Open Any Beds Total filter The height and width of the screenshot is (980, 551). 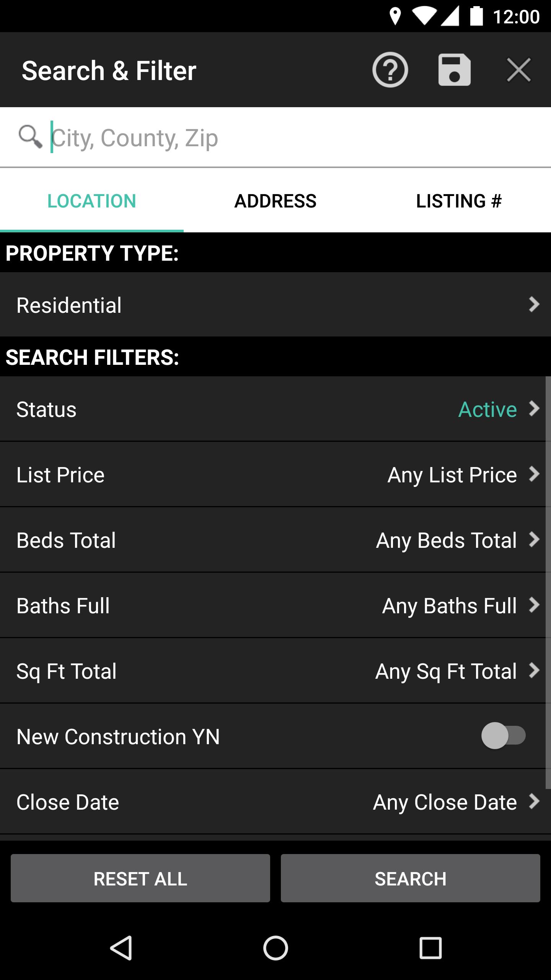(447, 540)
